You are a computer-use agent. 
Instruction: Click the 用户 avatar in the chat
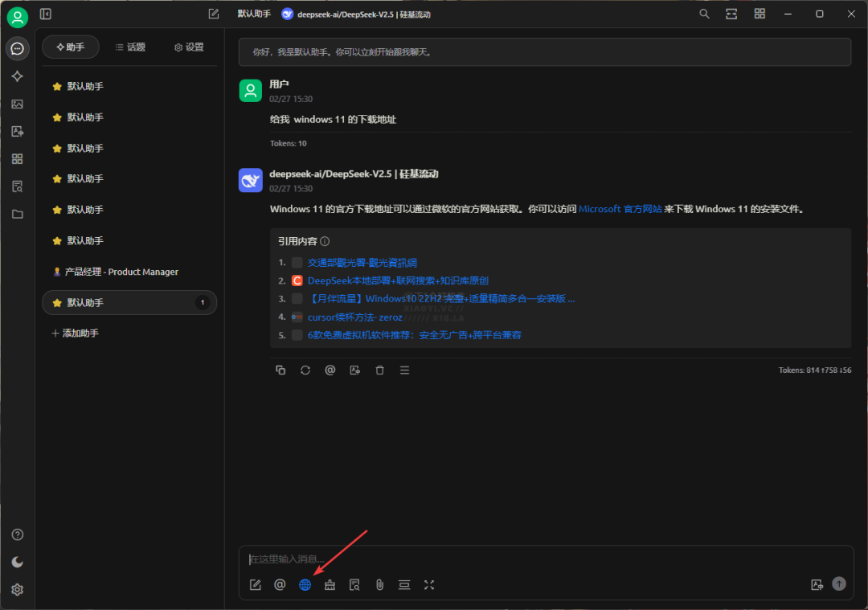(x=250, y=91)
